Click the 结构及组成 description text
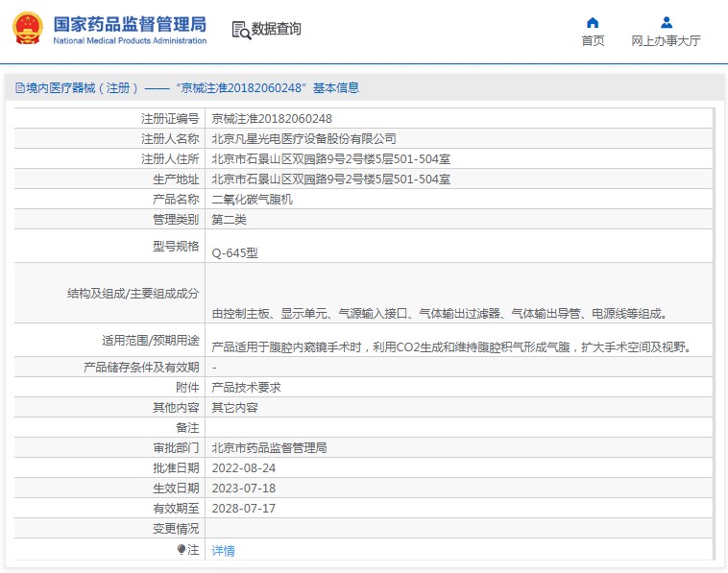The image size is (728, 573). click(x=440, y=314)
